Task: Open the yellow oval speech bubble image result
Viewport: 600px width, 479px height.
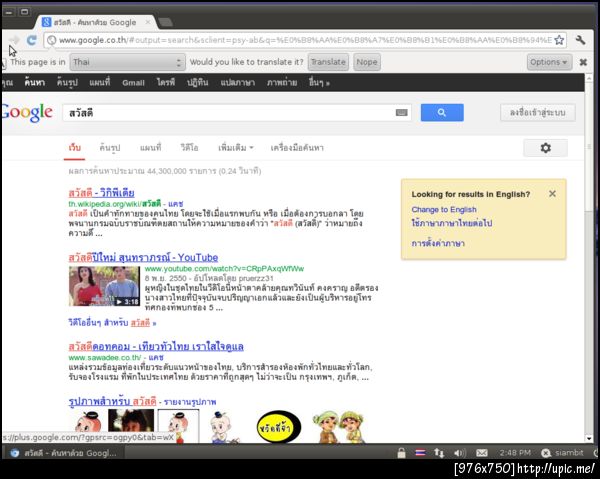Action: click(279, 427)
